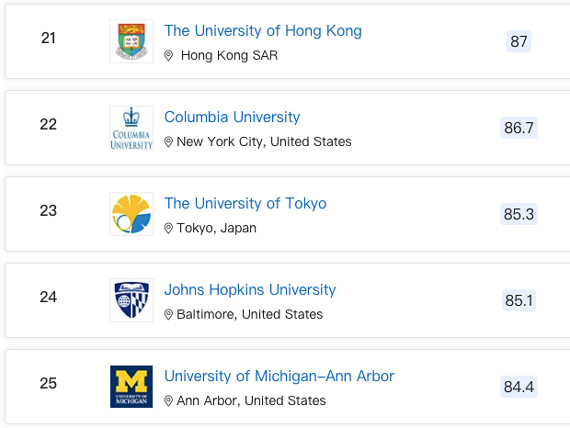Click the Johns Hopkins shield logo
570x428 pixels.
pos(131,300)
